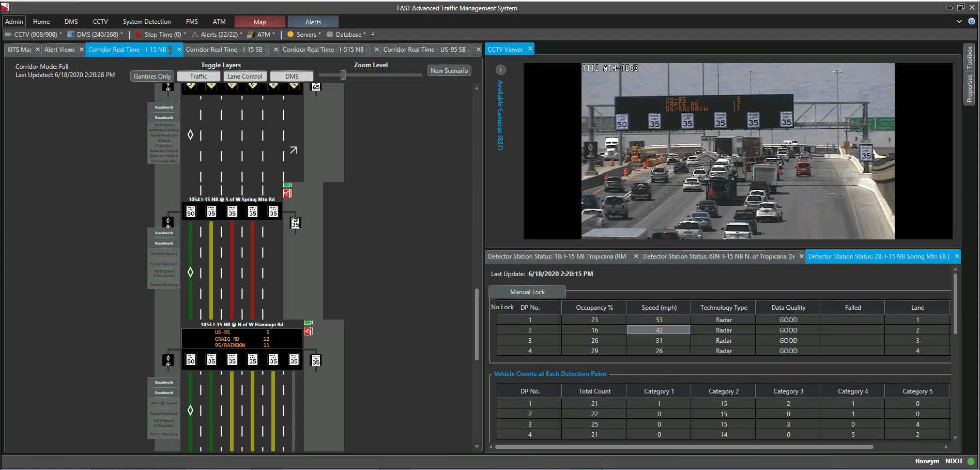
Task: Click the side 35 speed sign right of gantry 1054
Action: point(295,223)
